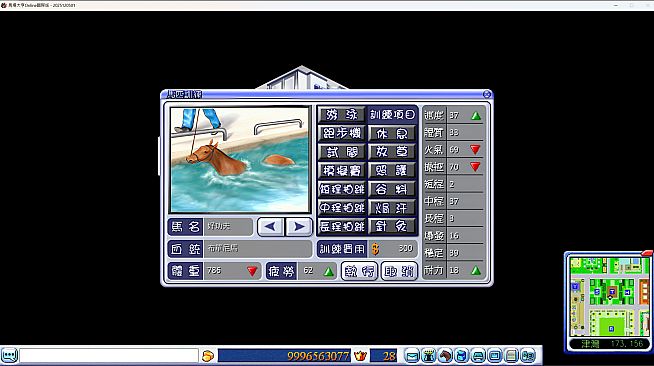Click the horse pedigree value field
This screenshot has height=366, width=654.
(257, 249)
